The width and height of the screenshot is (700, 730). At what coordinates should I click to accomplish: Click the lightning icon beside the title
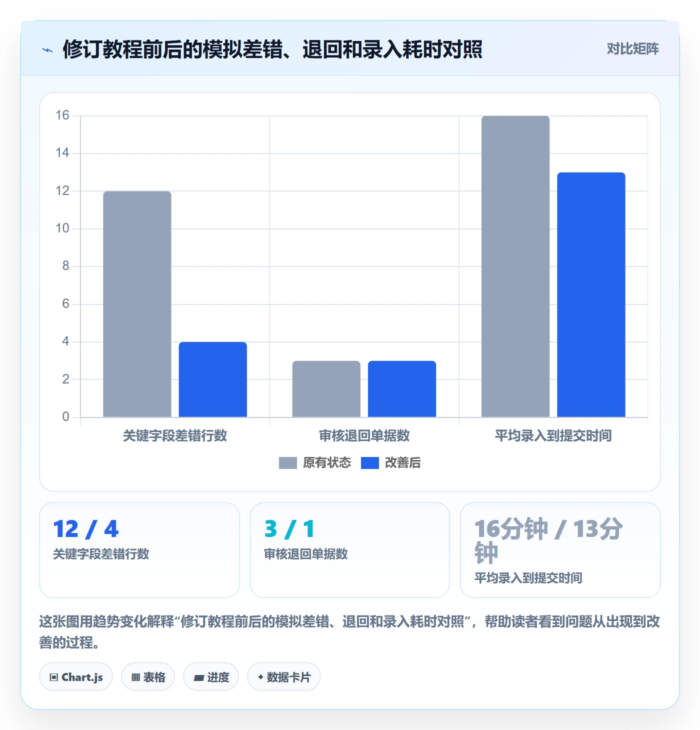47,50
